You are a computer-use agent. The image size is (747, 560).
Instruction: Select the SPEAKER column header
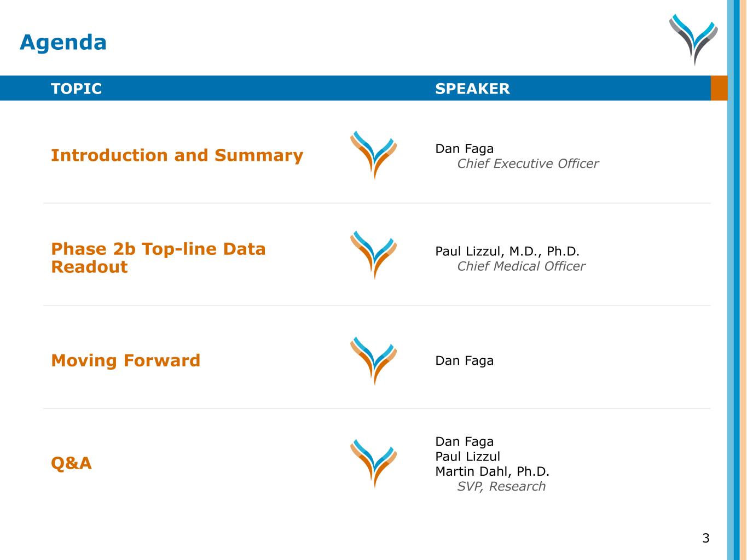(472, 89)
